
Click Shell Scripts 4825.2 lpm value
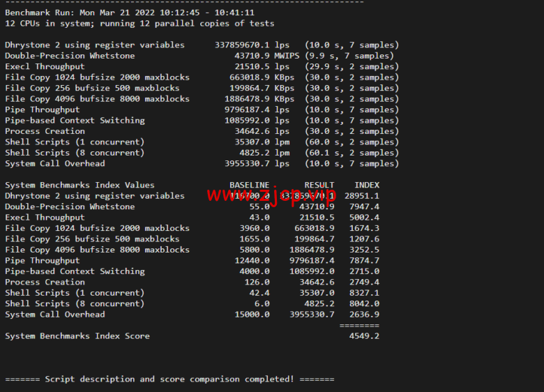click(264, 153)
